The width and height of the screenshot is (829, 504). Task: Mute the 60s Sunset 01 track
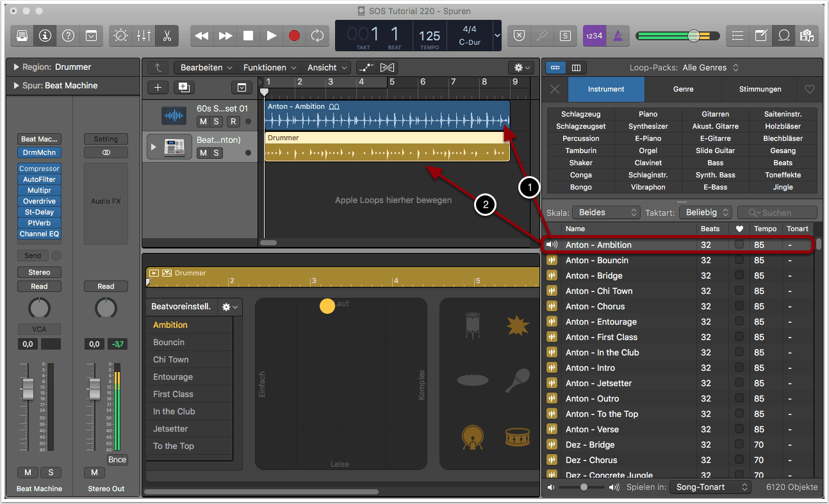pos(203,122)
